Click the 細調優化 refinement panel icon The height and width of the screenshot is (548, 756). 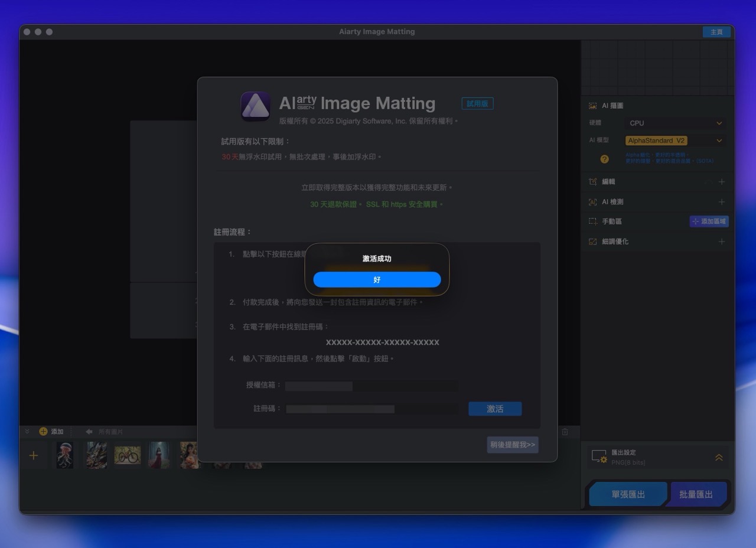[x=591, y=241]
